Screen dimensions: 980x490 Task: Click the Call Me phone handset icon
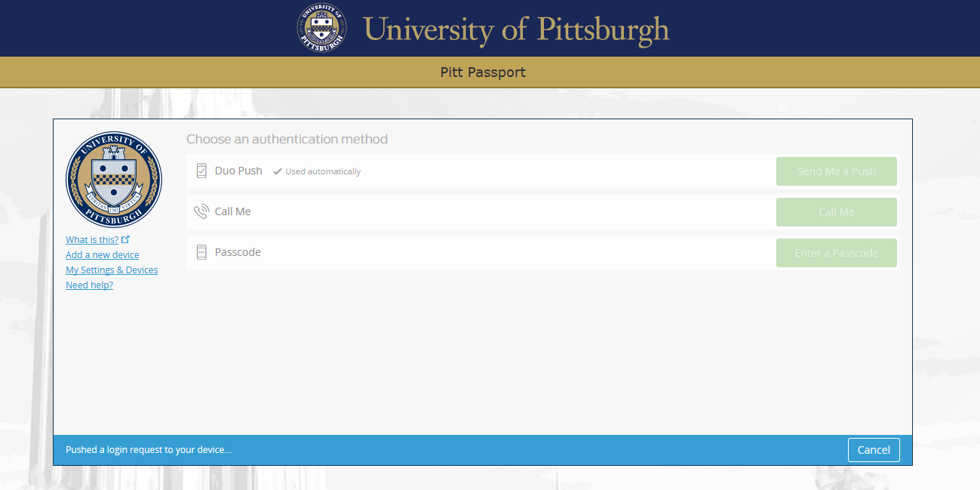(201, 211)
